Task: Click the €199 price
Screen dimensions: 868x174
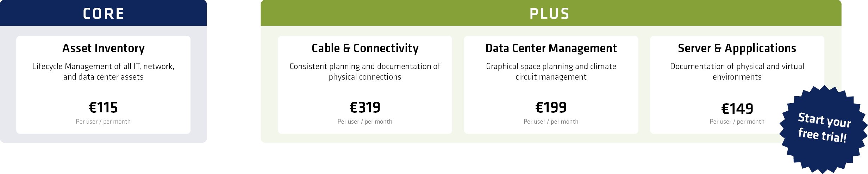Action: (551, 107)
